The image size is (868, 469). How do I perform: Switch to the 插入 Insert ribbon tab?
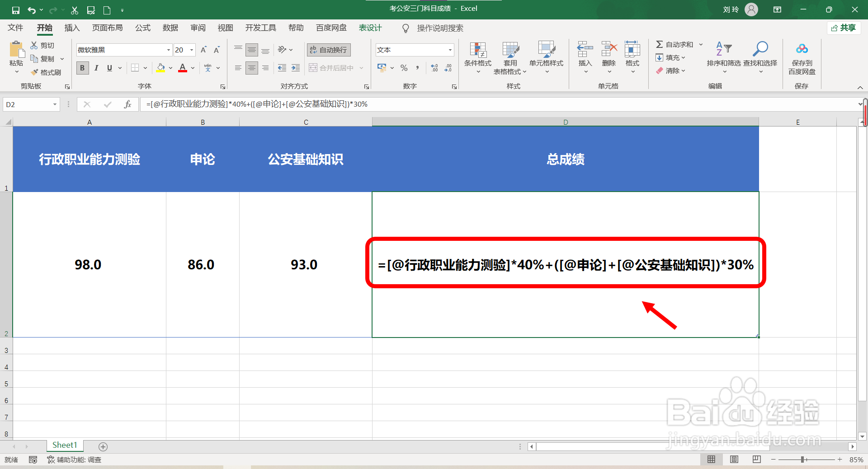tap(72, 28)
